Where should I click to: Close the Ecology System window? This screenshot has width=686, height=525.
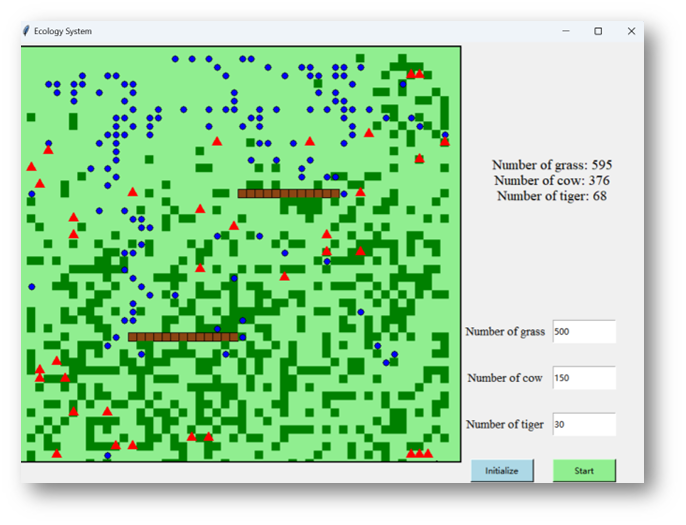pyautogui.click(x=631, y=31)
